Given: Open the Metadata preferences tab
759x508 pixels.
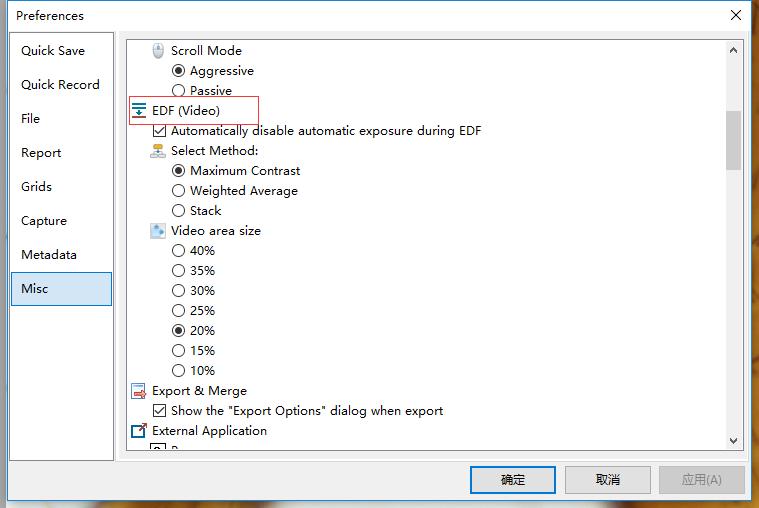Looking at the screenshot, I should pos(49,255).
